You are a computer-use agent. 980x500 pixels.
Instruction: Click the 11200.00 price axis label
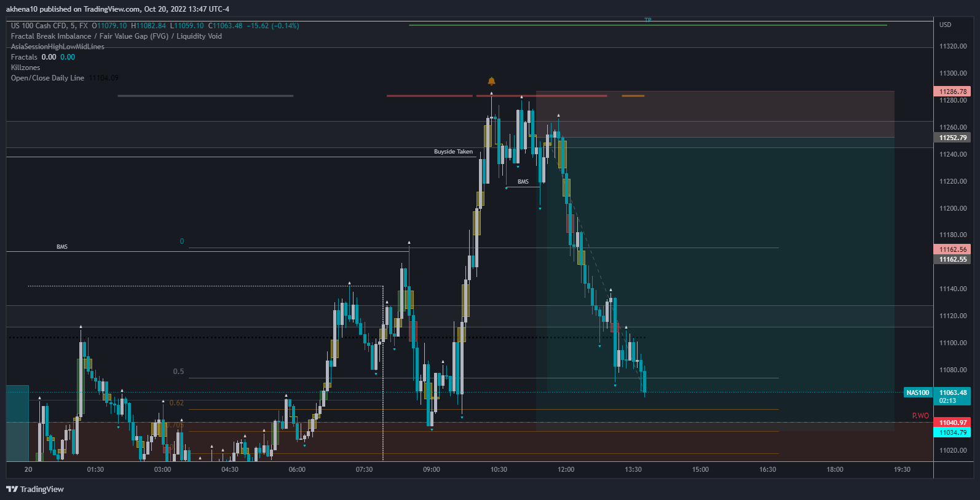click(953, 209)
